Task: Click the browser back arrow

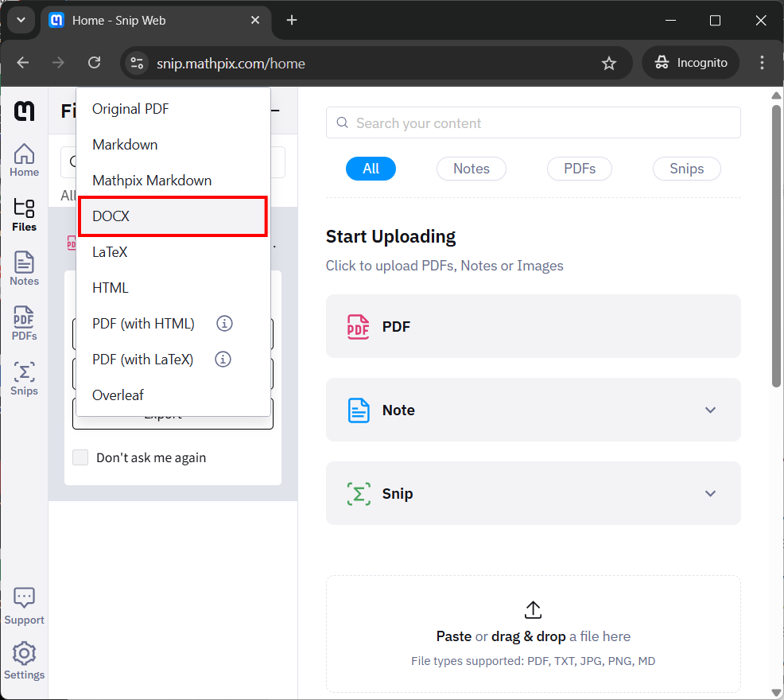Action: 23,63
